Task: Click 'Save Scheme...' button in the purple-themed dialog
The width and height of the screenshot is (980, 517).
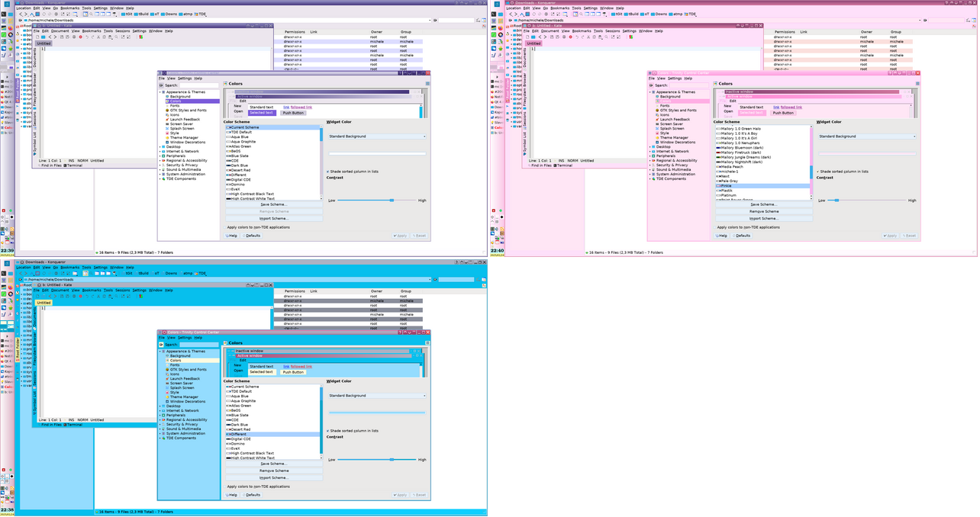Action: 273,204
